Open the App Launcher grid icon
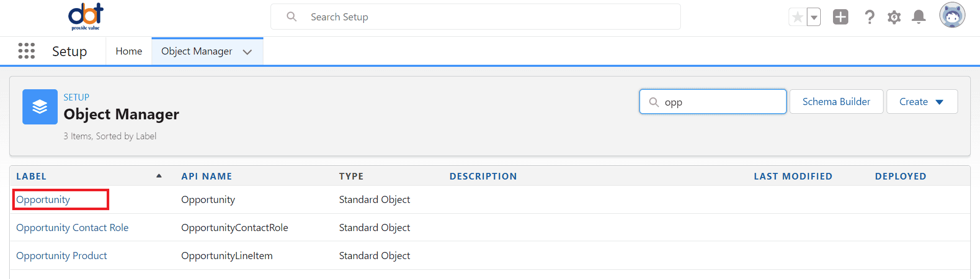The width and height of the screenshot is (980, 279). click(27, 51)
